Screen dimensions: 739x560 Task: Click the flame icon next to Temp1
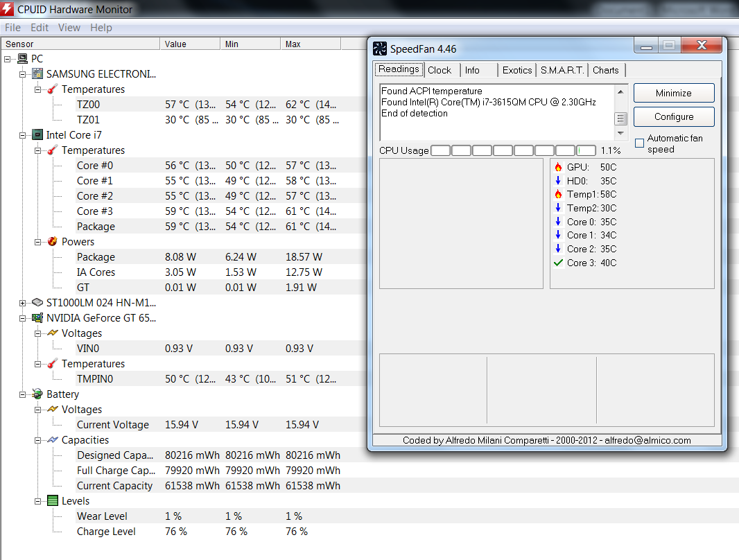pos(558,194)
